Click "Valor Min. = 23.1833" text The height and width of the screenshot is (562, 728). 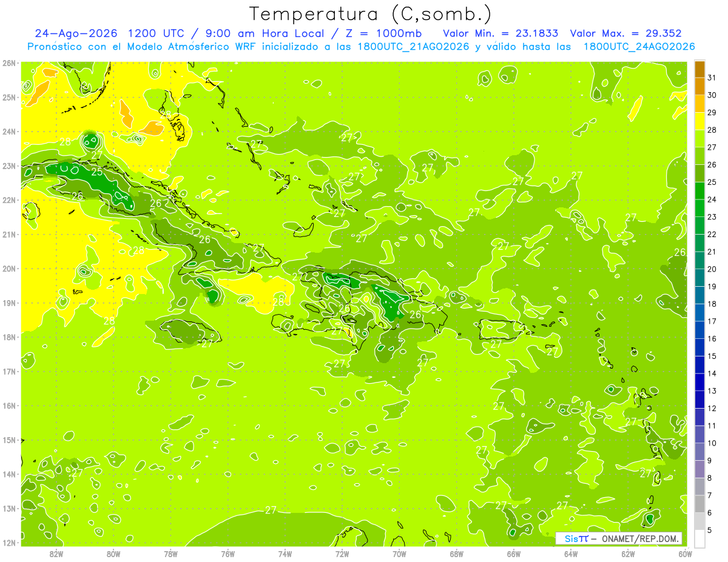(500, 34)
